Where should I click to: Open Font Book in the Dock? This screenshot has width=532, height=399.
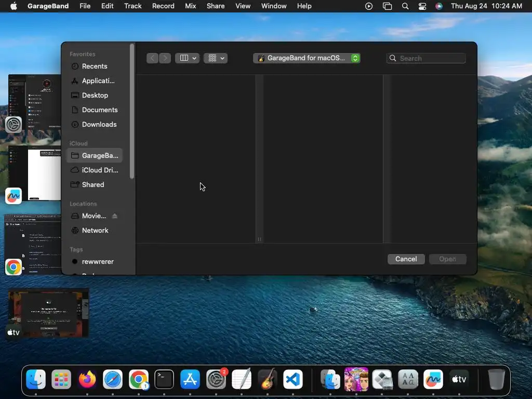[x=408, y=379]
